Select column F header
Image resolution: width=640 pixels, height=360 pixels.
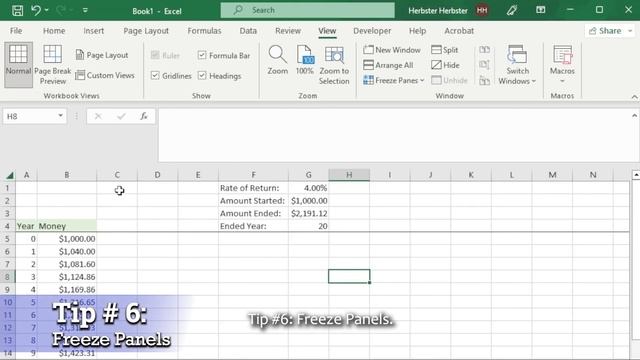[x=253, y=175]
